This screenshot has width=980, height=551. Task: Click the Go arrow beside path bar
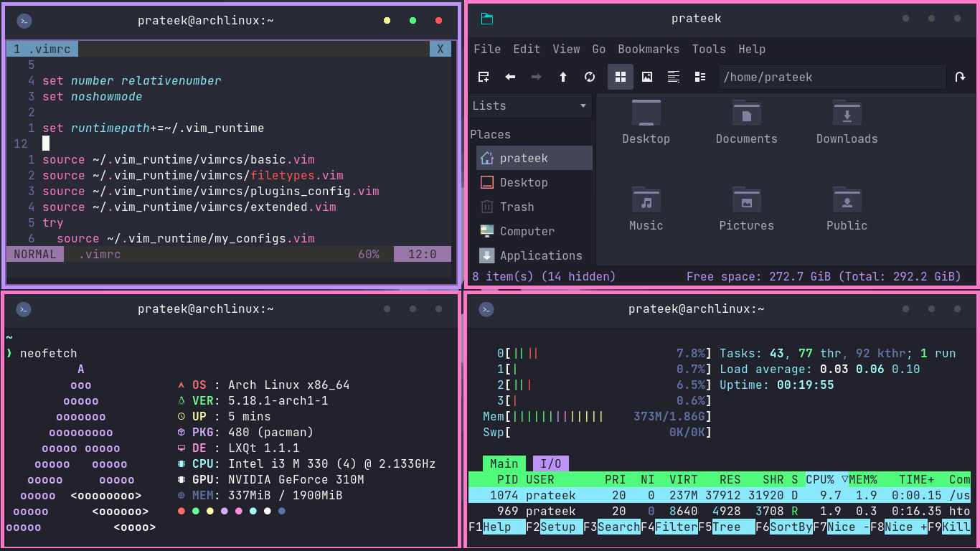[x=960, y=77]
